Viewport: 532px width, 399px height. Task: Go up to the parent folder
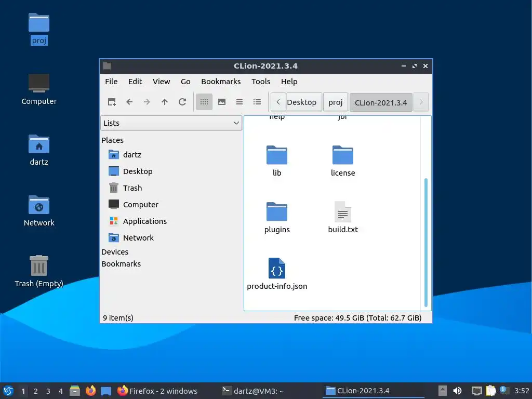coord(165,102)
